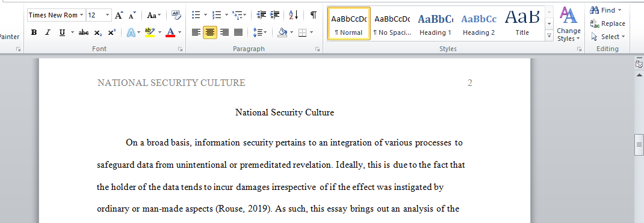Screen dimensions: 644x223
Task: Click the vertical scrollbar thumb
Action: [x=639, y=144]
